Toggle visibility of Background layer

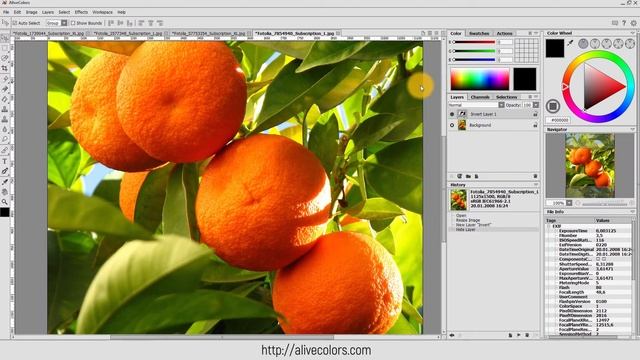click(452, 125)
